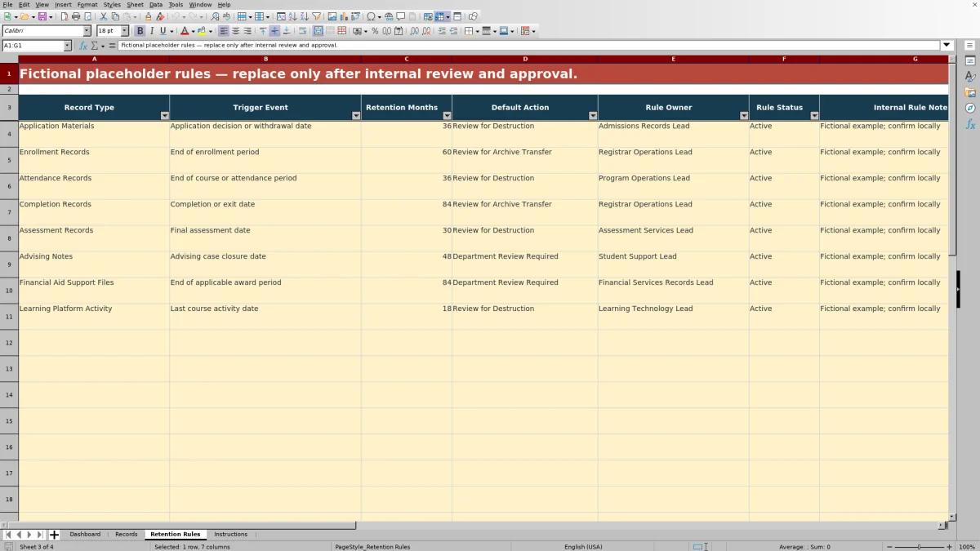Click the Name Box input field
This screenshot has width=980, height=551.
pos(33,46)
